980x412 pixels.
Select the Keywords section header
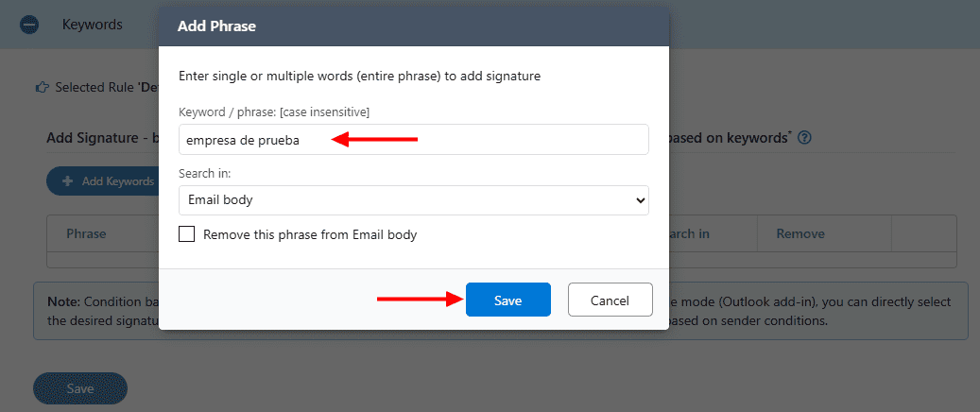(93, 25)
